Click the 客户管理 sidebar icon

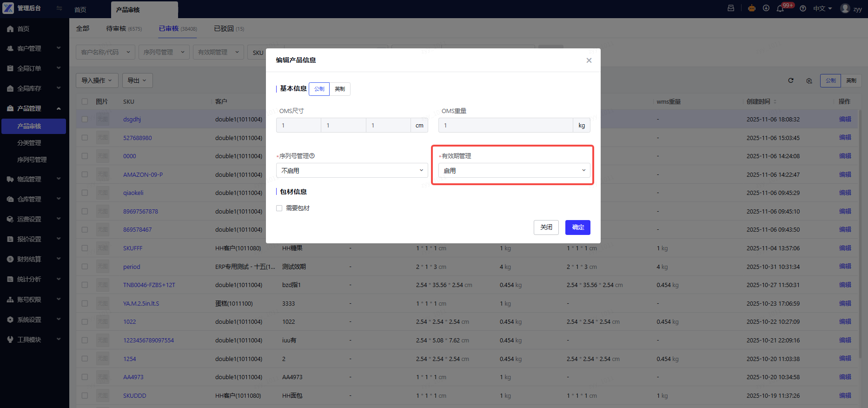pos(10,48)
